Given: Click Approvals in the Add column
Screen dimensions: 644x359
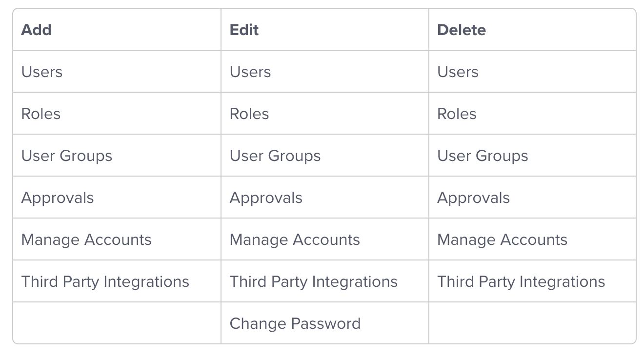Looking at the screenshot, I should (x=58, y=198).
